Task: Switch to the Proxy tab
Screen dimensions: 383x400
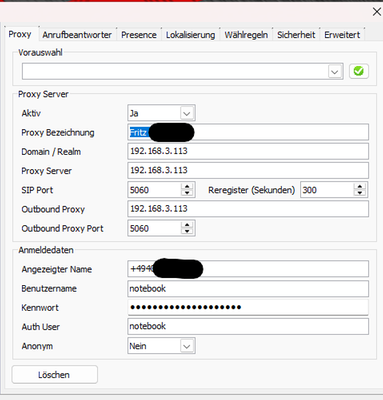Action: coord(20,34)
